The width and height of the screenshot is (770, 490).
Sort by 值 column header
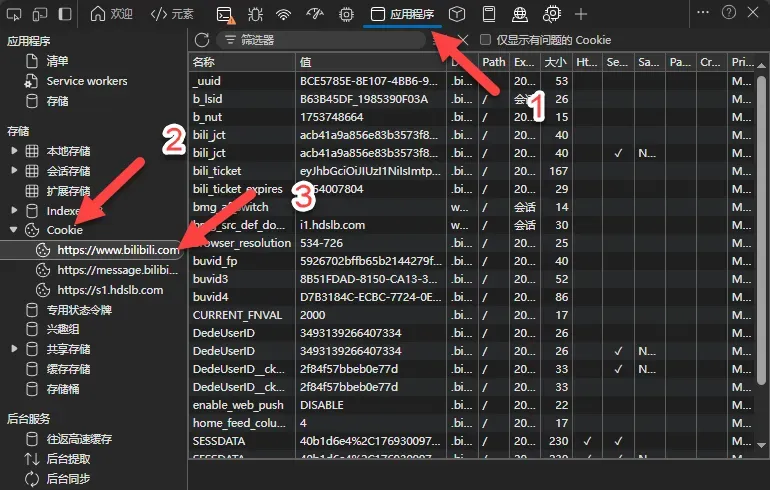[x=371, y=62]
